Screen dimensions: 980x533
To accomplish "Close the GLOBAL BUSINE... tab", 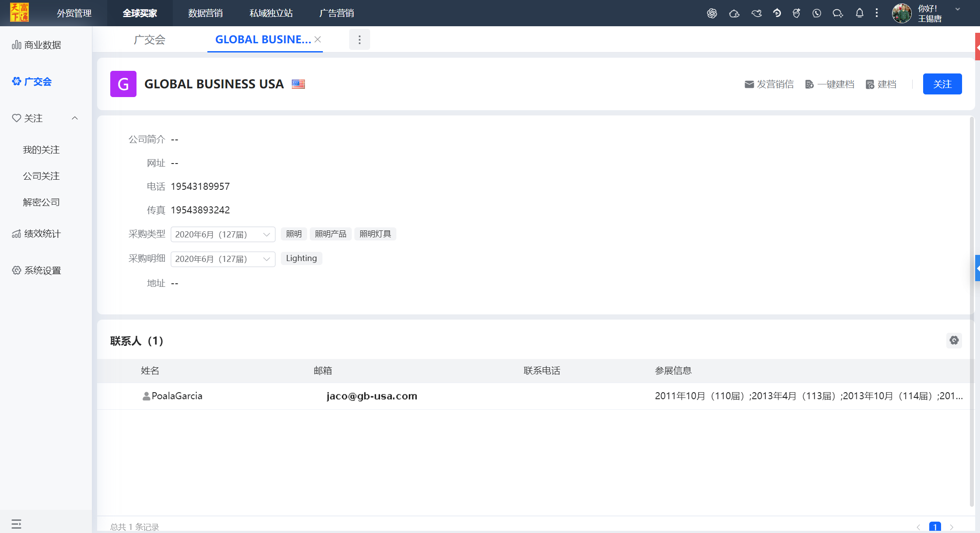I will coord(318,39).
